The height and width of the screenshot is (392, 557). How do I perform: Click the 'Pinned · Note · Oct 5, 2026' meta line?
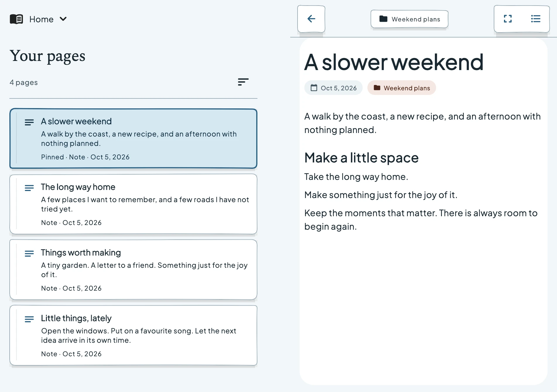coord(85,157)
